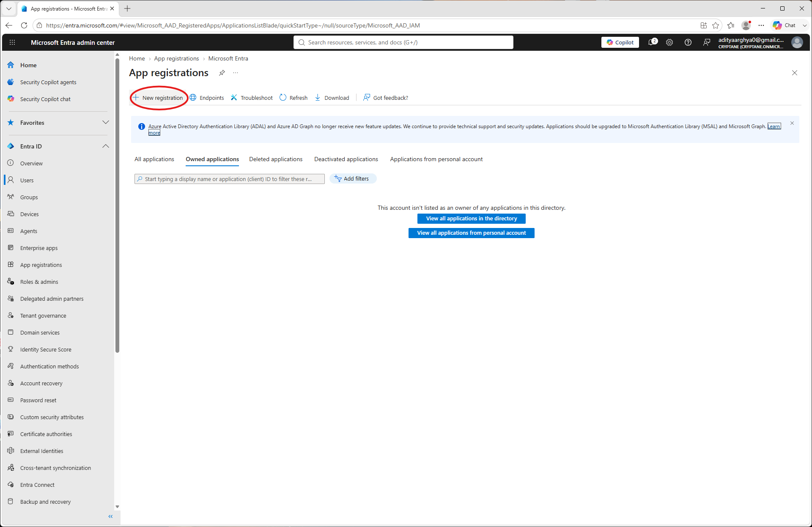The image size is (812, 527).
Task: Open the Learn more link in banner
Action: pos(774,126)
